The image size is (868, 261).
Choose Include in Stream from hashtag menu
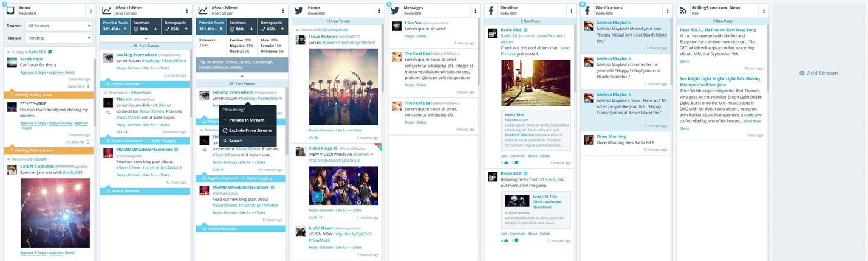pos(247,120)
